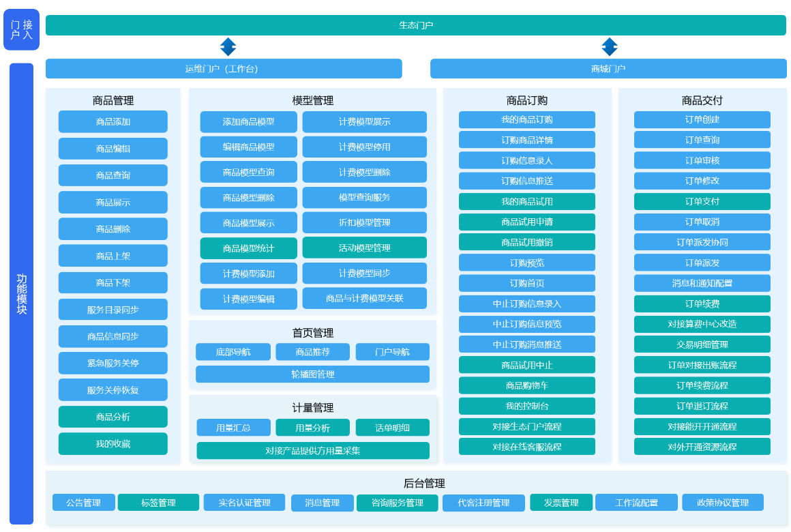
Task: Open 我的收藏 block
Action: 113,444
